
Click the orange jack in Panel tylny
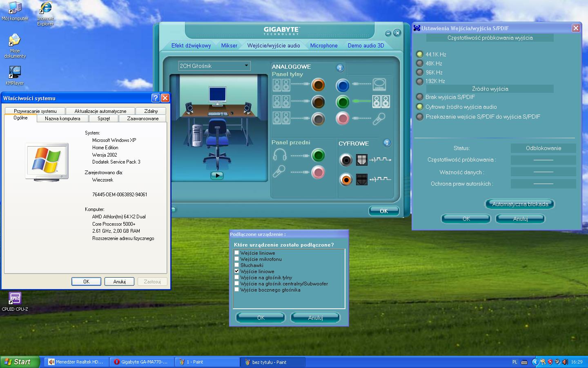point(318,85)
